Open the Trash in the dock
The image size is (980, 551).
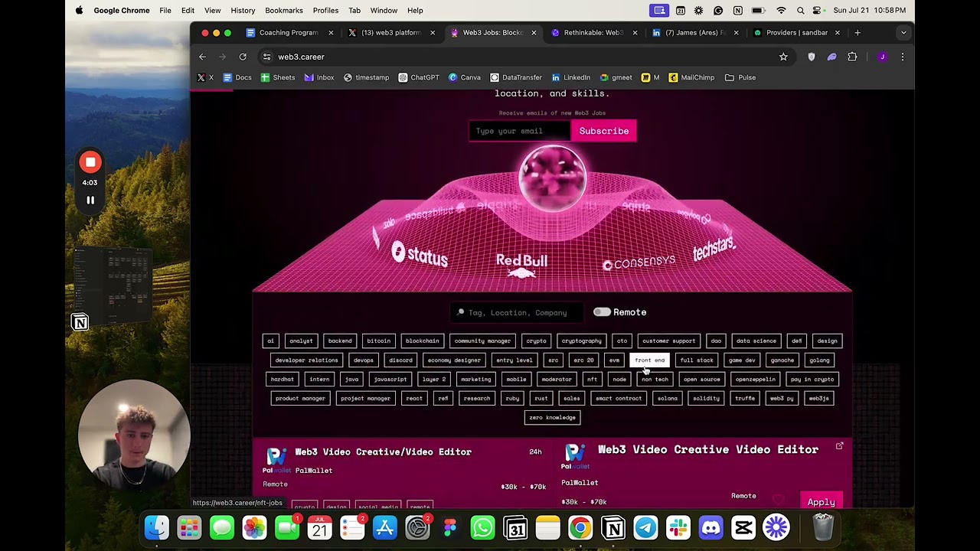click(x=823, y=528)
